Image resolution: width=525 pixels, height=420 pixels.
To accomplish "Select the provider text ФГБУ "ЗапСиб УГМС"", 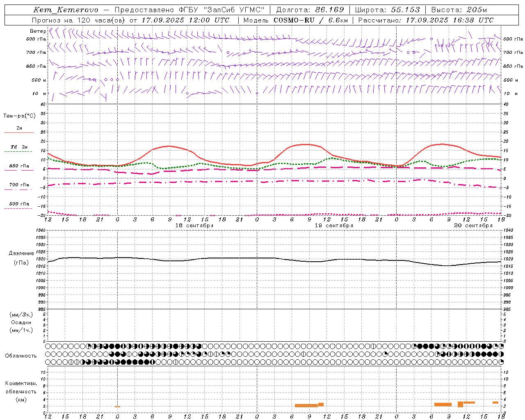I will [222, 10].
